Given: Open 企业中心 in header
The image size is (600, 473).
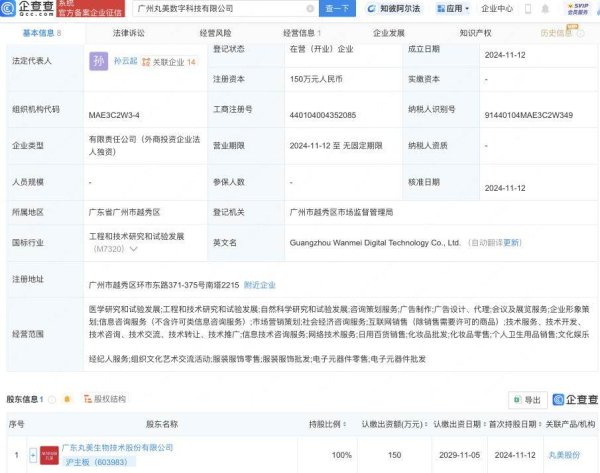Looking at the screenshot, I should click(x=497, y=8).
